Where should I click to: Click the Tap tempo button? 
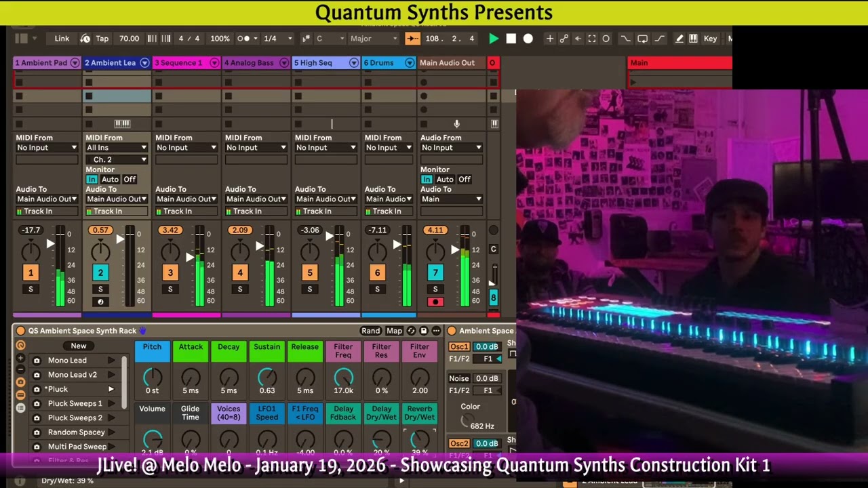102,39
